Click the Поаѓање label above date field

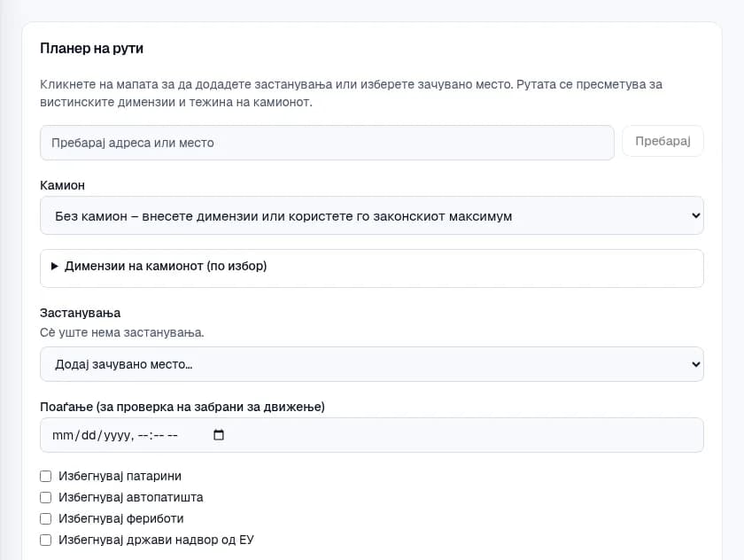182,407
